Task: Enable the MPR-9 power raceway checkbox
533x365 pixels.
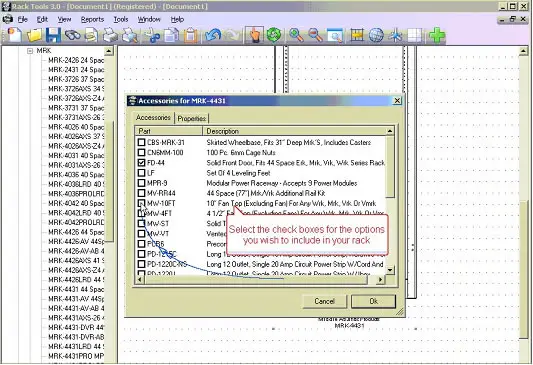Action: pyautogui.click(x=141, y=183)
